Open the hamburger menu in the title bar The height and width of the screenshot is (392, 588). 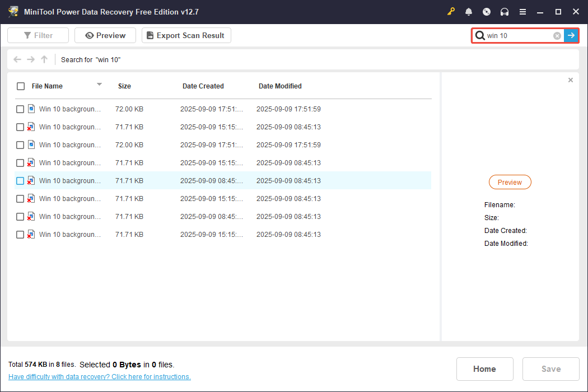tap(522, 11)
